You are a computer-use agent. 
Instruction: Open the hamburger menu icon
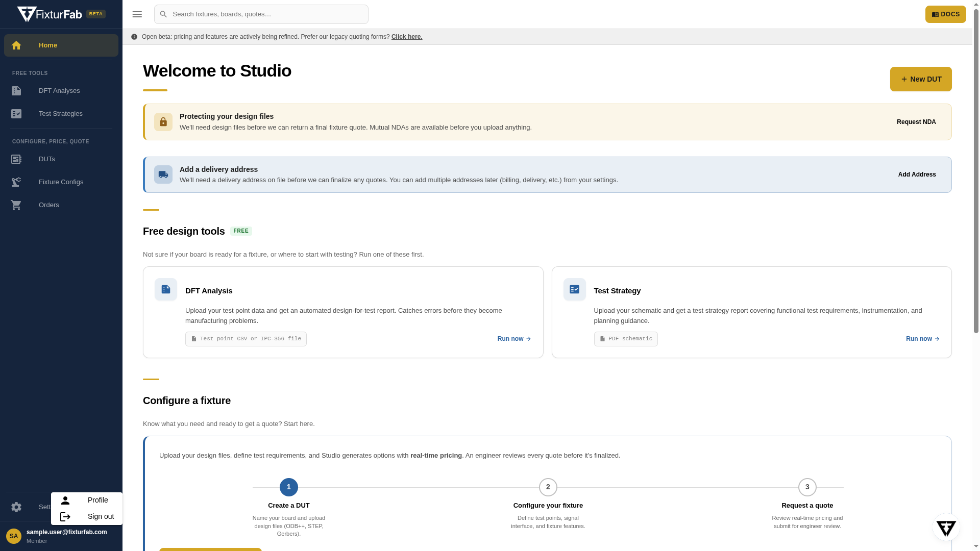(x=137, y=14)
